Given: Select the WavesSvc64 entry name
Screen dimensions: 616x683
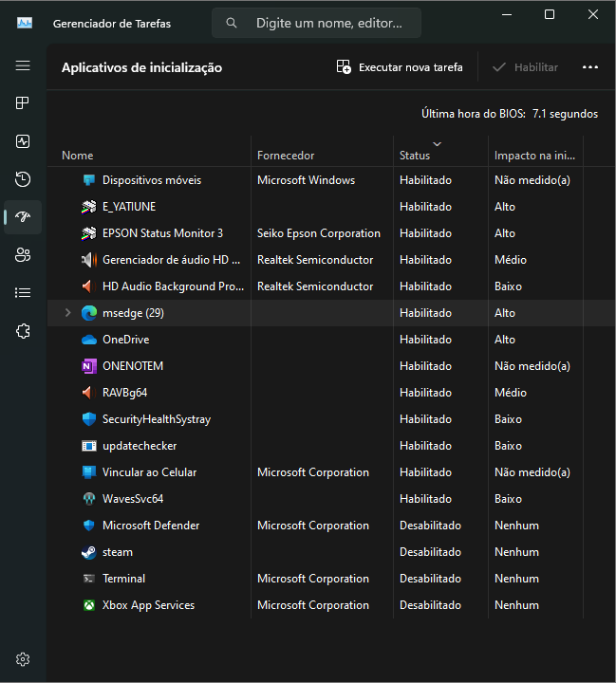Looking at the screenshot, I should 133,499.
